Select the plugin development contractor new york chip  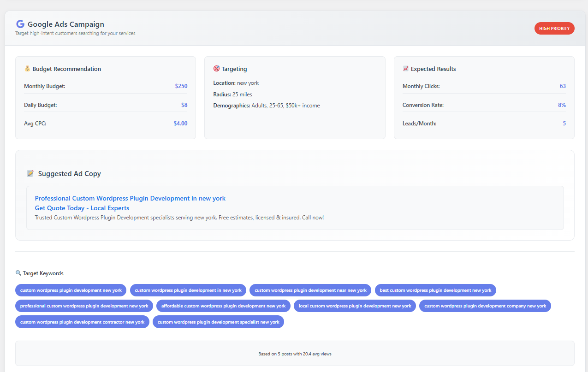[82, 322]
